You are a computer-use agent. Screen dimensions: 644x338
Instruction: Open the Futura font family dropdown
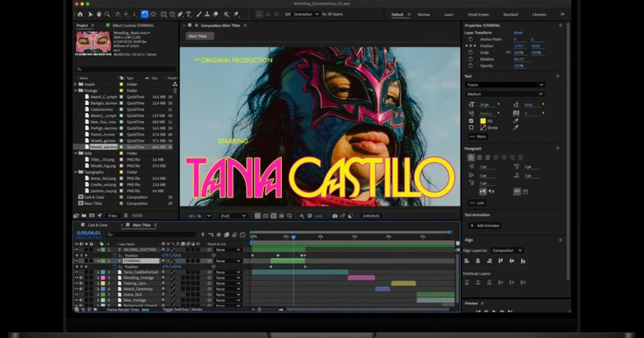504,85
